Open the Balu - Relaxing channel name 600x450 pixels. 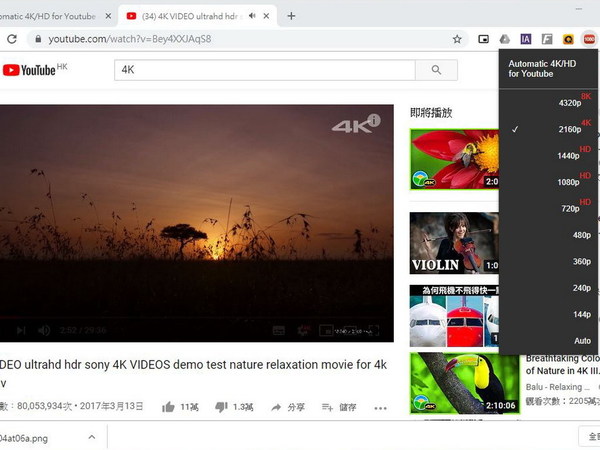[557, 387]
